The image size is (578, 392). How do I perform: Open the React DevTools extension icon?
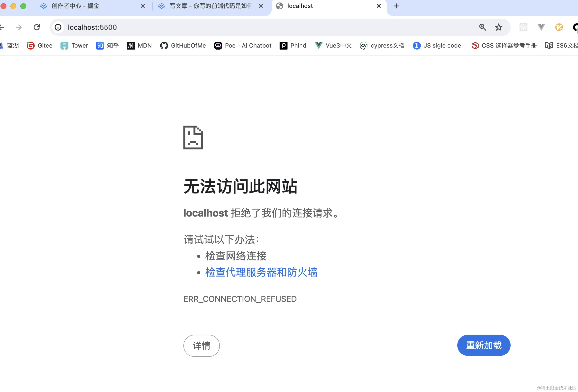click(x=523, y=27)
